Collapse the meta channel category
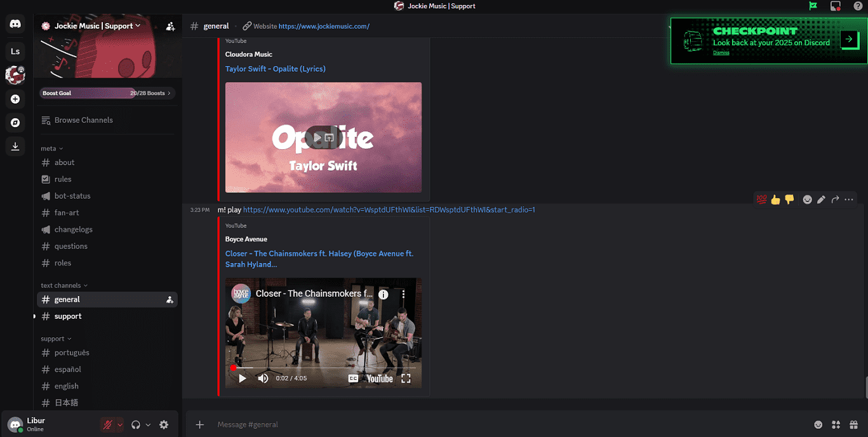 [x=50, y=148]
